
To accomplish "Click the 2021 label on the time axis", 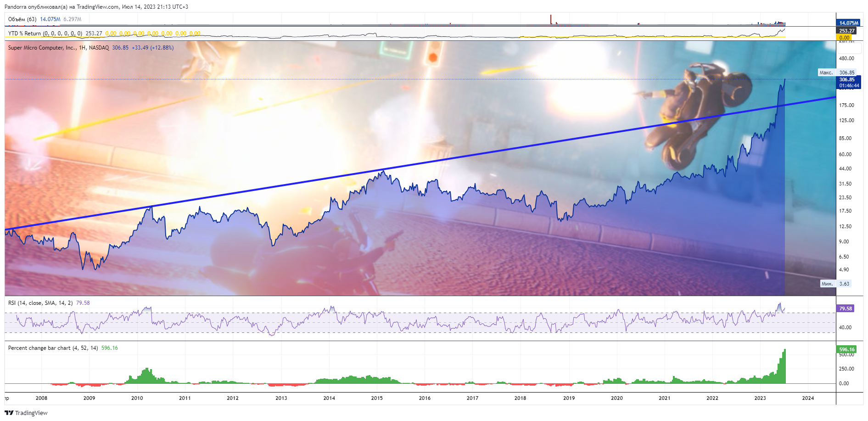I will coord(664,398).
